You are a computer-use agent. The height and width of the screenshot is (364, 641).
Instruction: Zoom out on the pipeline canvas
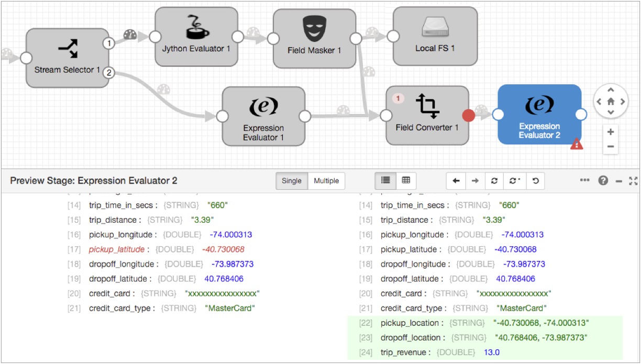tap(611, 146)
